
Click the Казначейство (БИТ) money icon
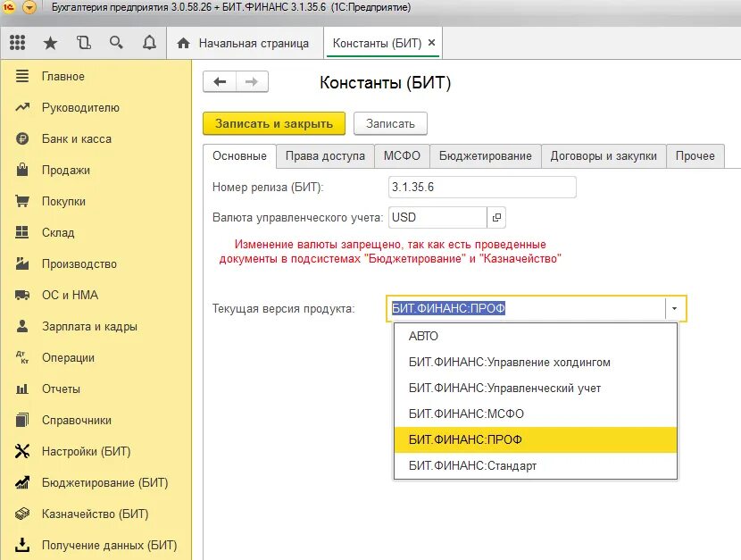[22, 514]
